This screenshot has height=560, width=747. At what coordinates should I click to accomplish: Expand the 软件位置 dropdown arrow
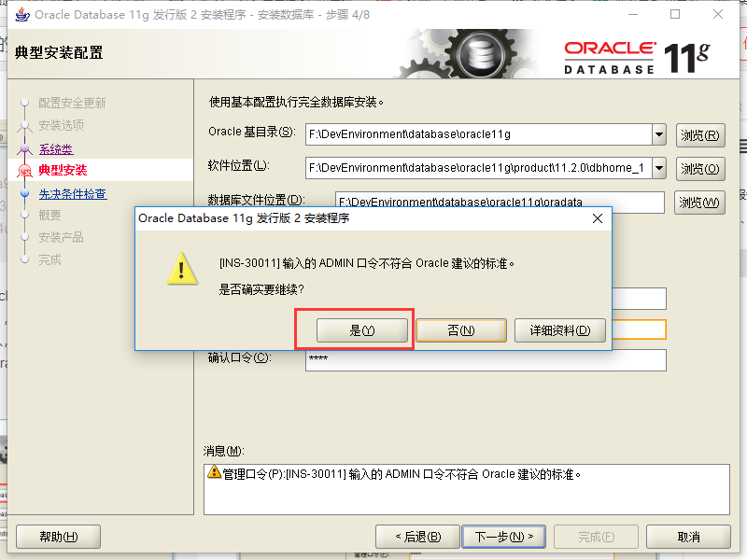point(659,168)
